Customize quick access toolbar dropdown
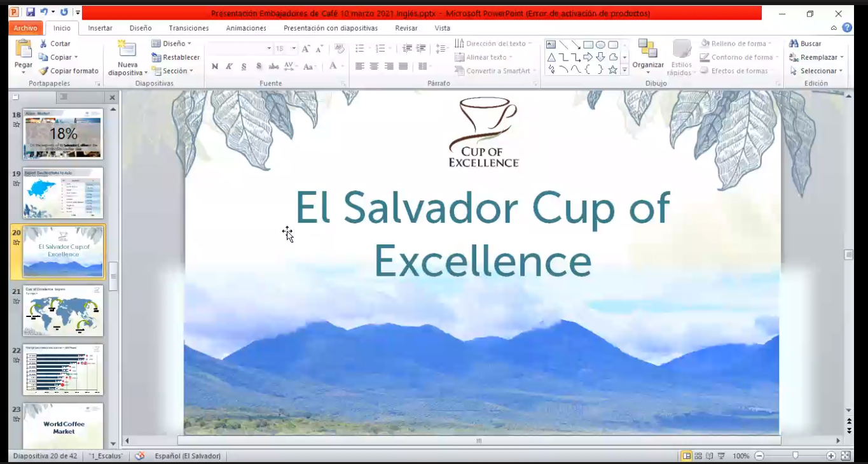This screenshot has height=464, width=868. click(78, 12)
